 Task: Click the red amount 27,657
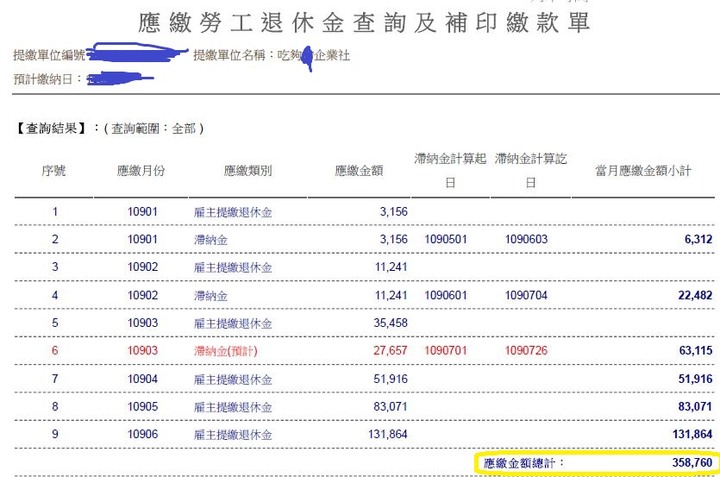pos(390,351)
